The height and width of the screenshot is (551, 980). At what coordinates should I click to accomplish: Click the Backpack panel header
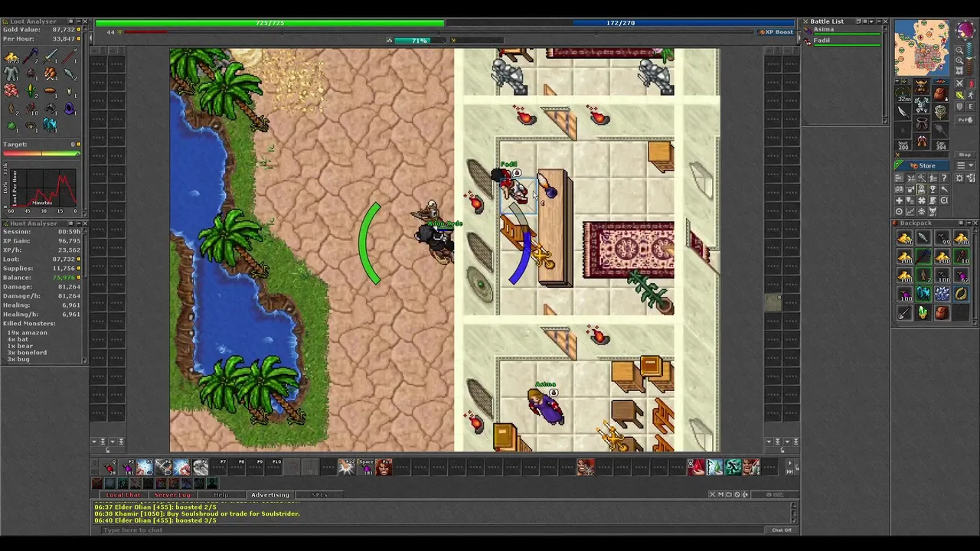(933, 223)
